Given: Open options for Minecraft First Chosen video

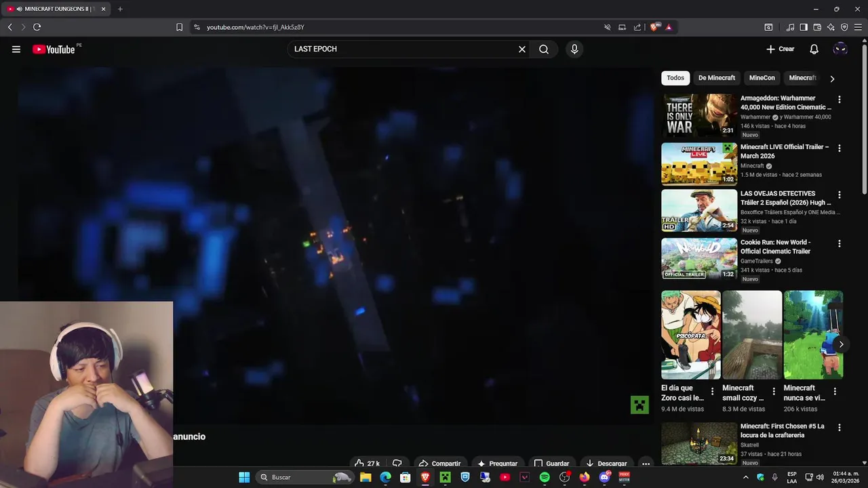Looking at the screenshot, I should point(840,428).
